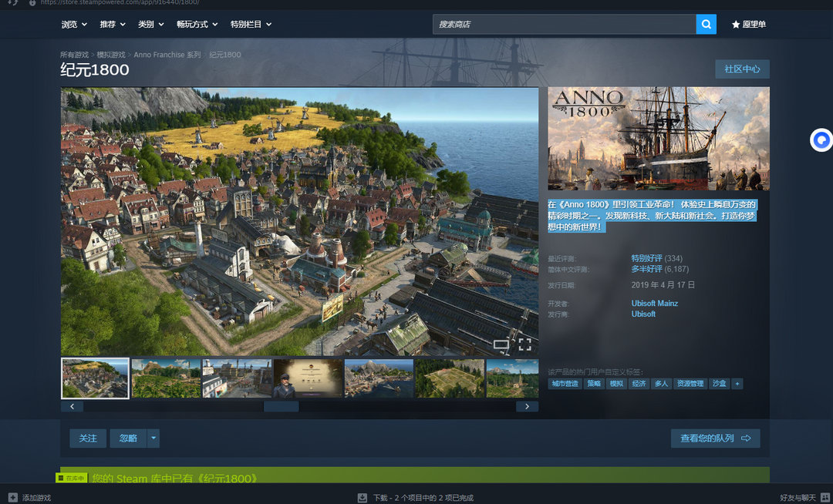Click the plus button to add tags

tap(737, 384)
